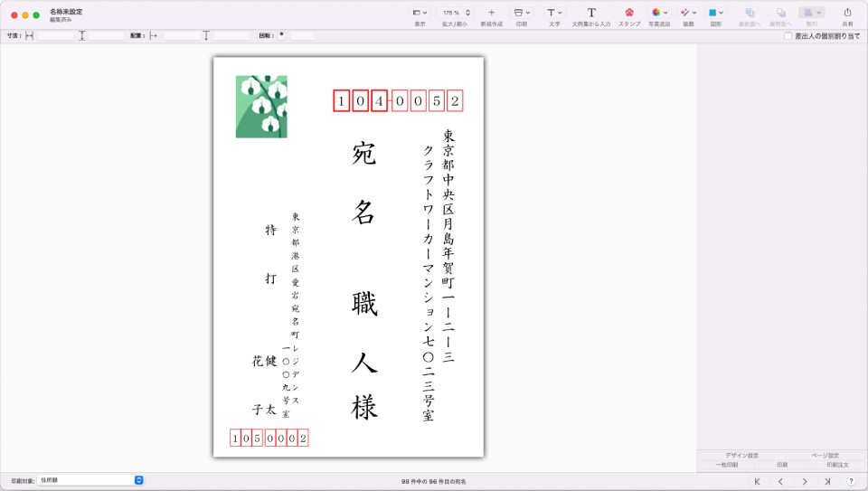868x491 pixels.
Task: Click the 最背面へ send-to-back icon
Action: (x=780, y=12)
